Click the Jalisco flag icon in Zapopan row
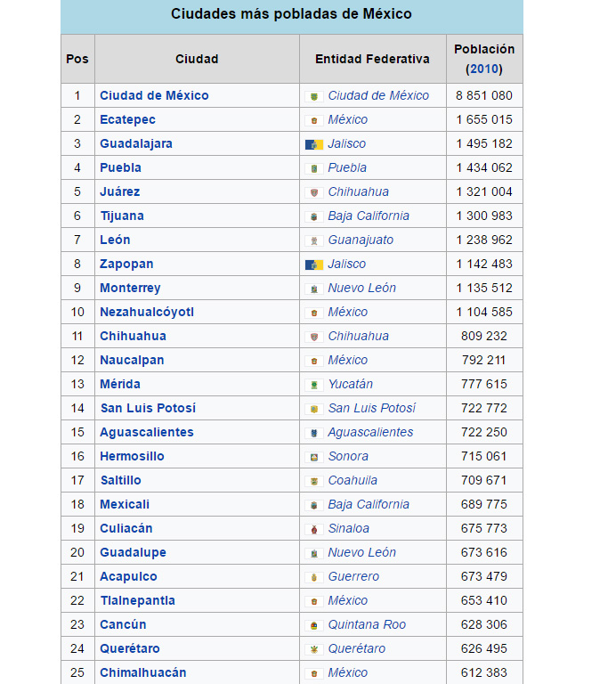Screen dimensions: 616x684 [x=314, y=265]
